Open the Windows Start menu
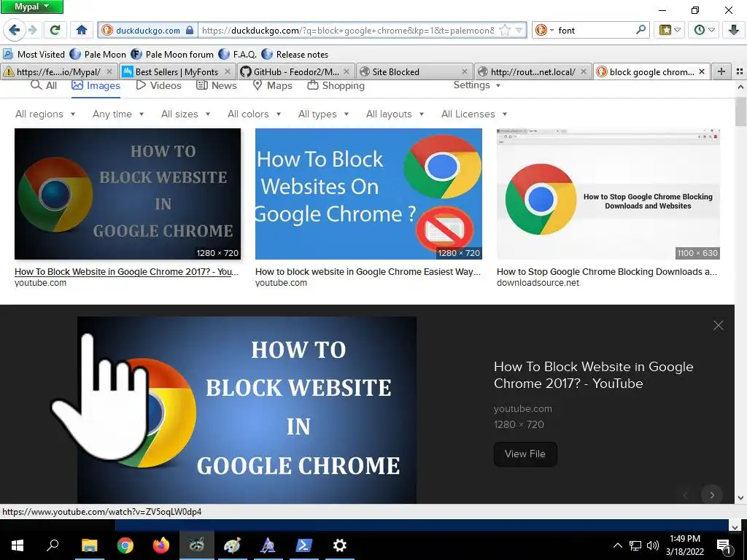This screenshot has width=747, height=560. (18, 545)
